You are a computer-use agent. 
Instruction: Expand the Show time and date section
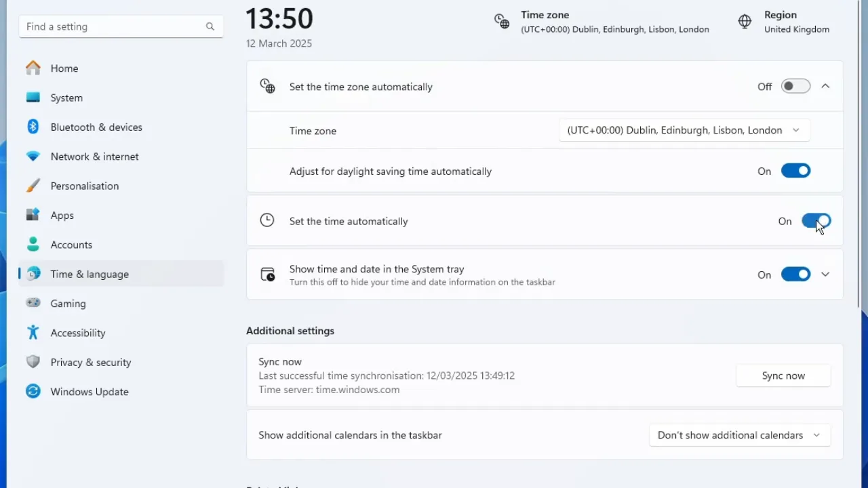pos(825,274)
